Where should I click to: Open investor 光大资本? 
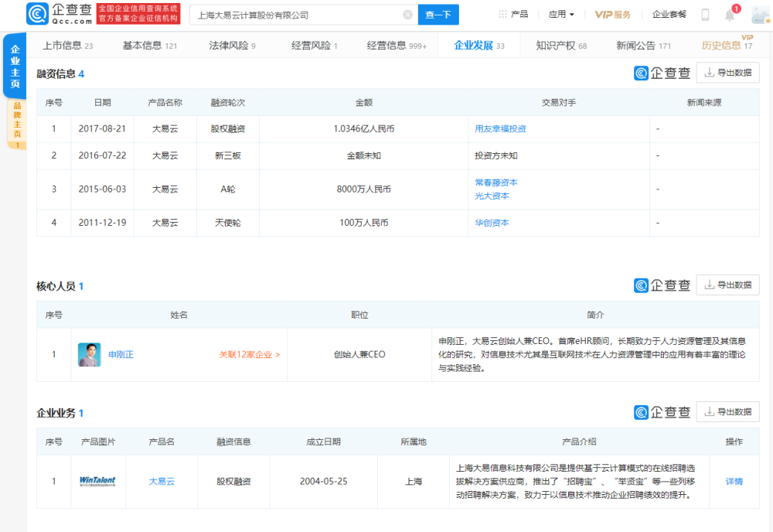pos(492,196)
